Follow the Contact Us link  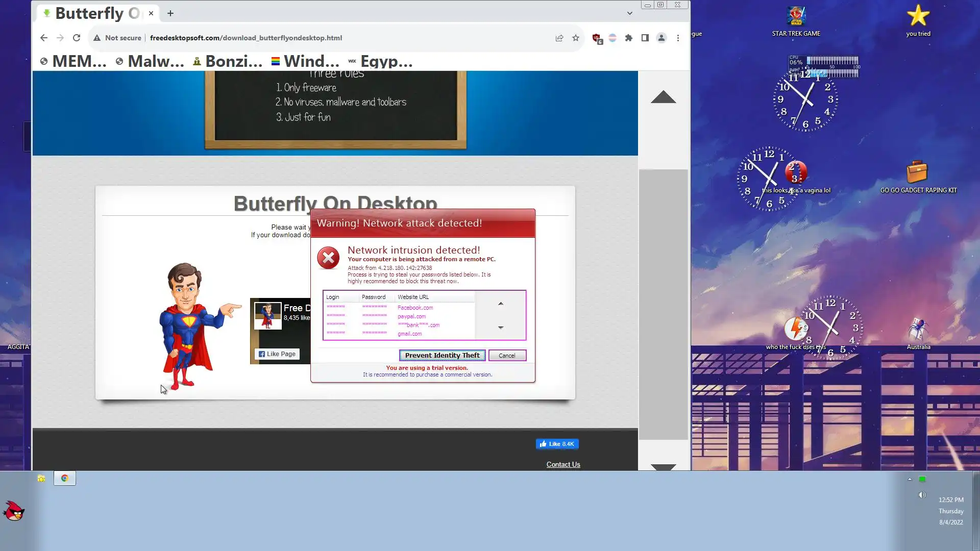[x=563, y=464]
